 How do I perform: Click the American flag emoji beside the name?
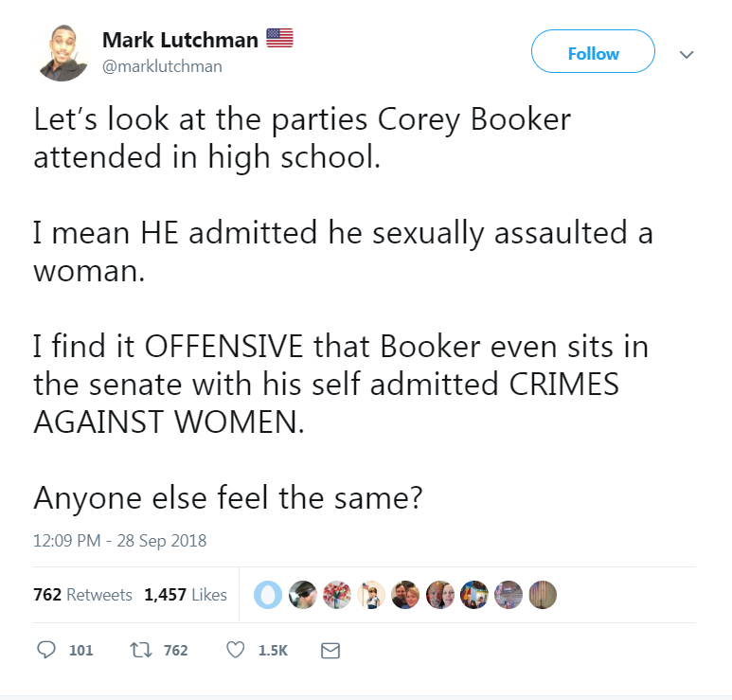tap(279, 38)
